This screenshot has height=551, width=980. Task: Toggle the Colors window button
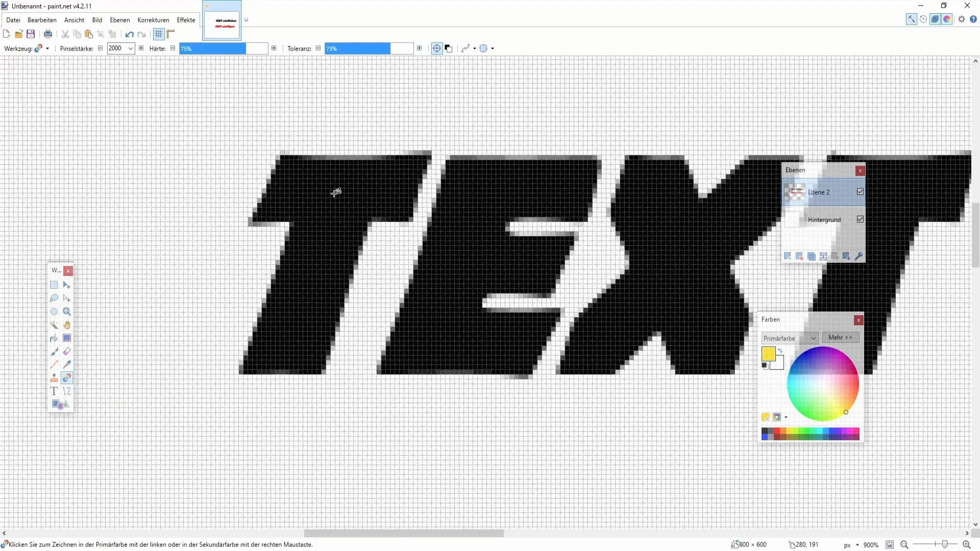pos(947,19)
